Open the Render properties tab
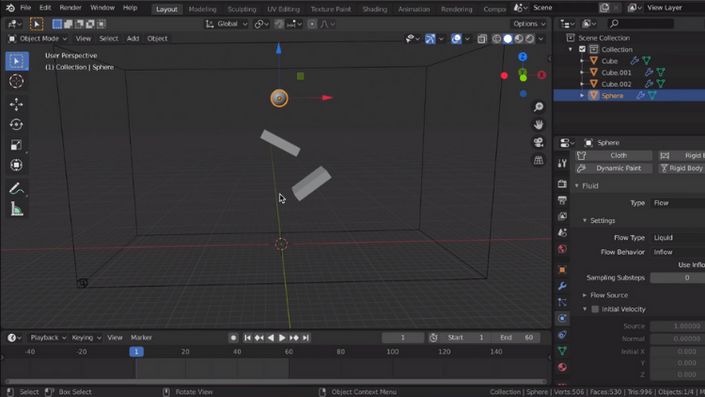The height and width of the screenshot is (397, 705). [x=562, y=183]
